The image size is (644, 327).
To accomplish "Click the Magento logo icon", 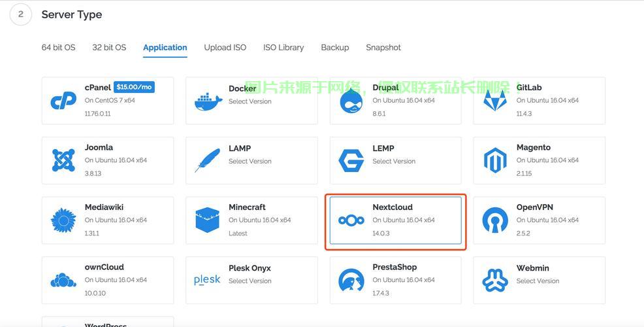I will pyautogui.click(x=495, y=160).
